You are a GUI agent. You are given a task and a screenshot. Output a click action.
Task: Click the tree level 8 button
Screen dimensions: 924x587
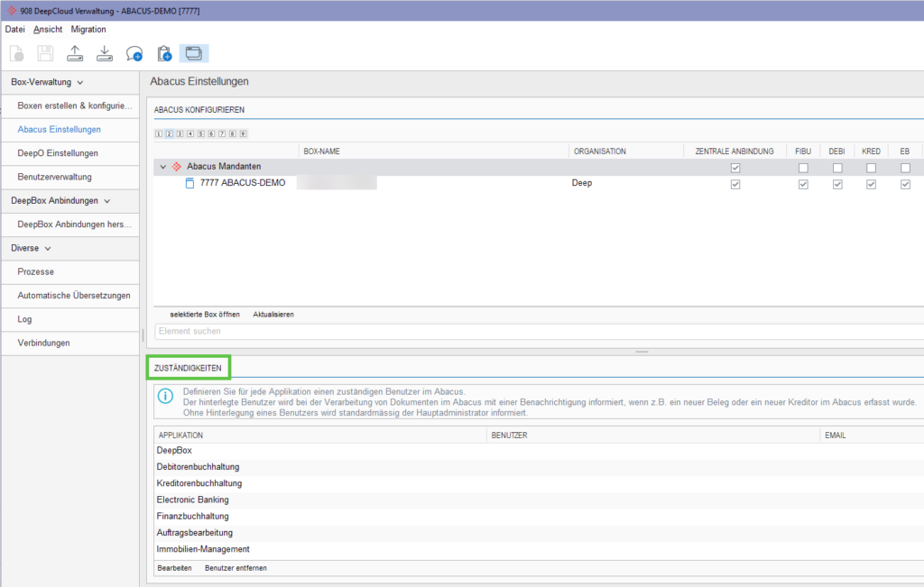coord(233,133)
